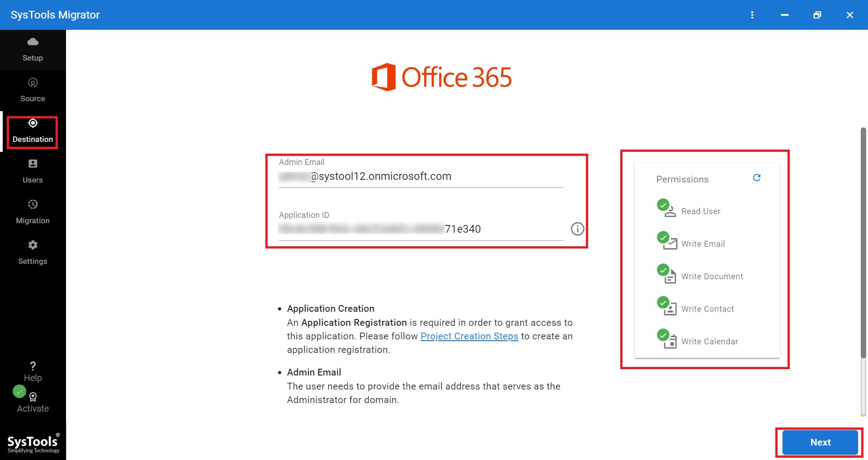
Task: Click the Read User label
Action: [x=701, y=211]
